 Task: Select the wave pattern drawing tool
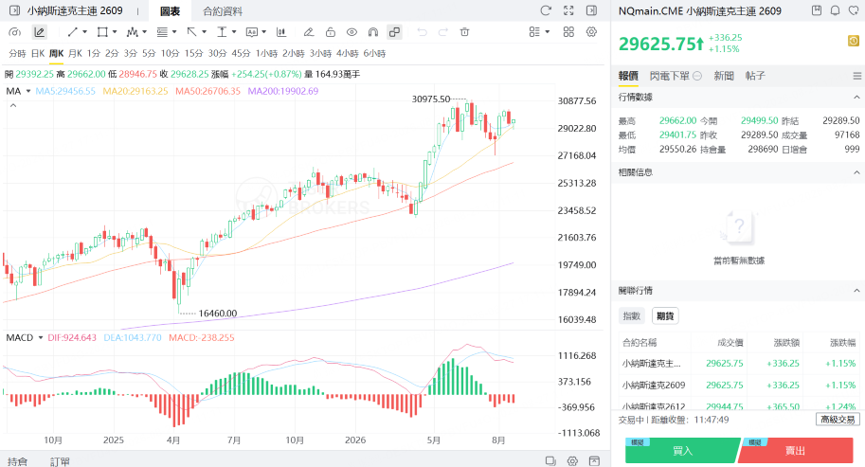tap(132, 32)
